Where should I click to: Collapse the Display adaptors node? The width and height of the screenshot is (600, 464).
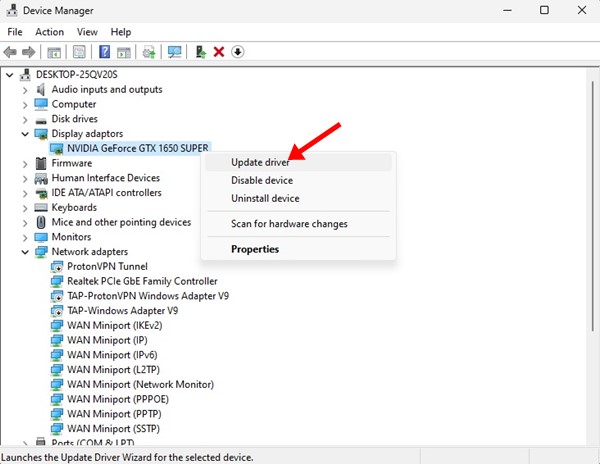(25, 134)
